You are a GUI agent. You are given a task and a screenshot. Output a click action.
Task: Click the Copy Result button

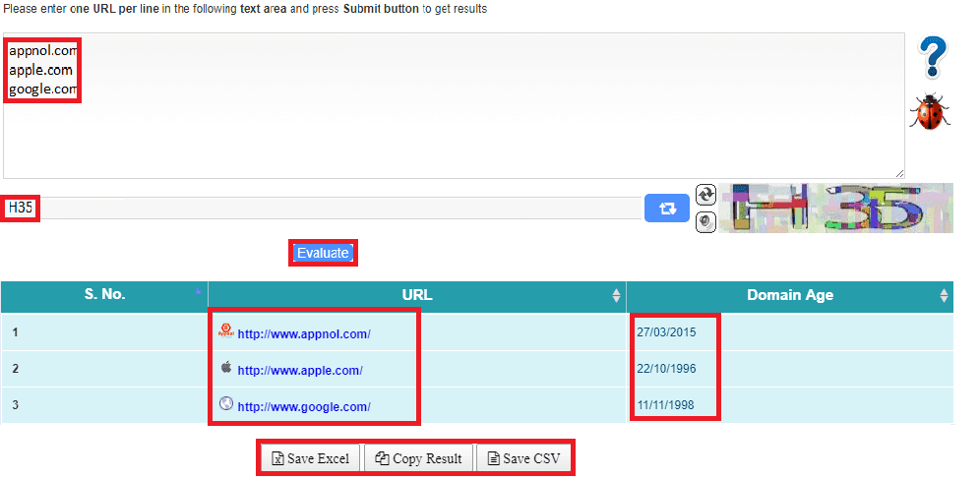pos(419,458)
